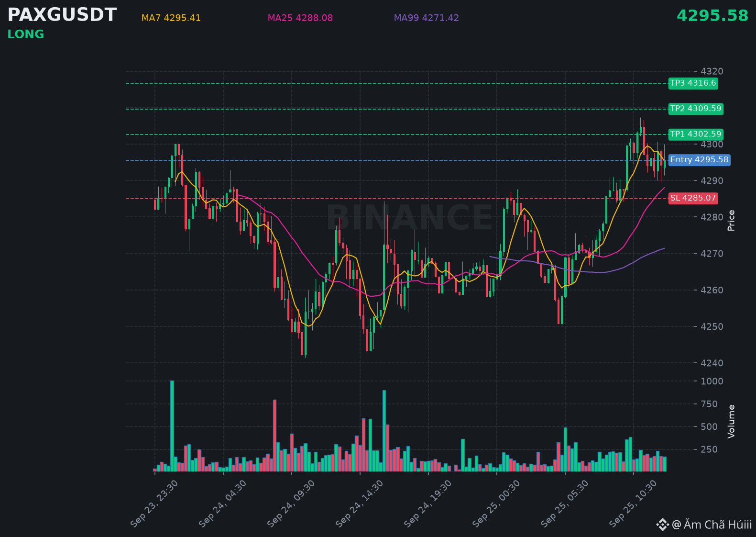
Task: Click the TP2 4309.59 label
Action: pyautogui.click(x=695, y=109)
